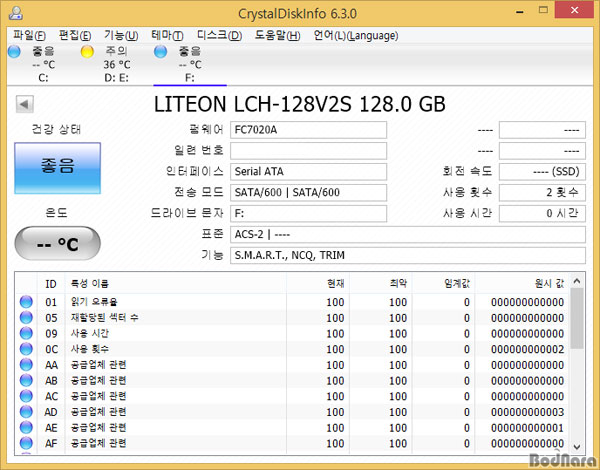Click the previous disk arrow button

coord(24,104)
